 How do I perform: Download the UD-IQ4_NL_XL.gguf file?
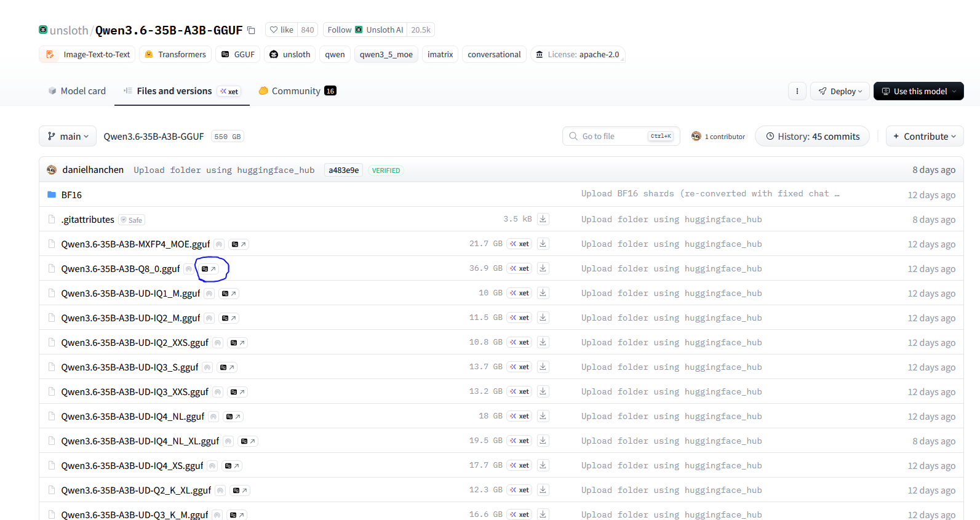(543, 441)
